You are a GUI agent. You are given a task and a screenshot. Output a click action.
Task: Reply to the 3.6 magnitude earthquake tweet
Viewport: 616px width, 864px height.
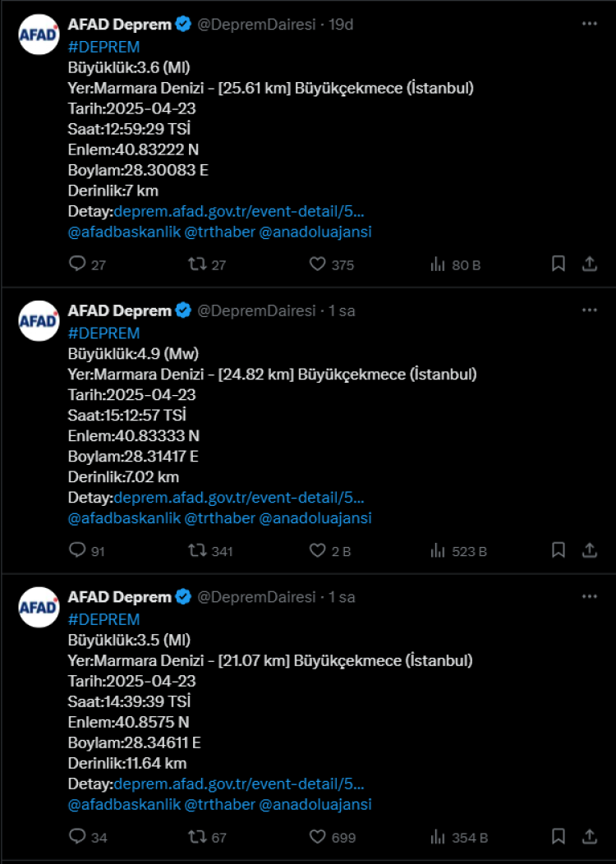pos(77,264)
